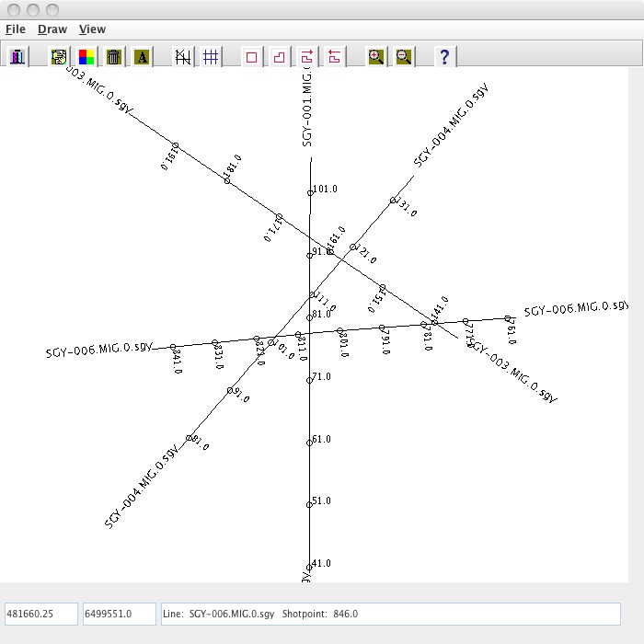644x644 pixels.
Task: Select the polygon shape draw tool
Action: click(280, 57)
